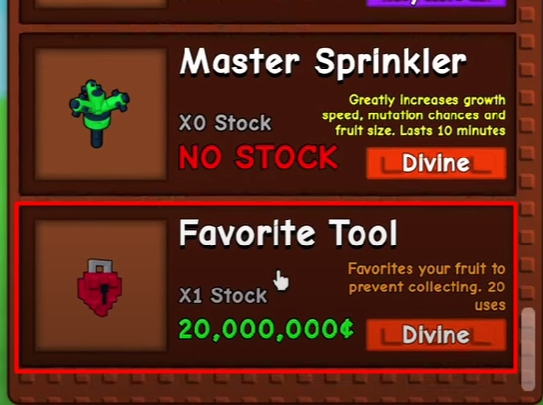This screenshot has width=543, height=405.
Task: Click the X0 Stock counter
Action: tap(225, 123)
